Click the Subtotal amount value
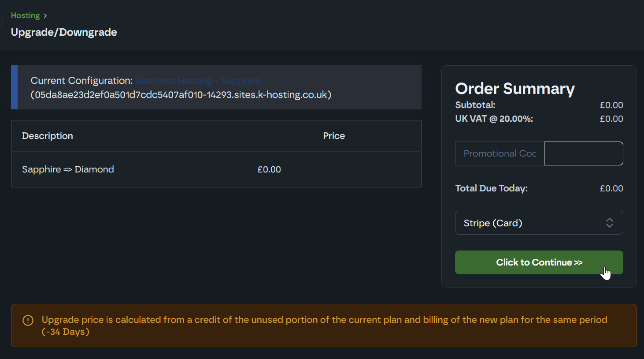The image size is (644, 359). [611, 105]
